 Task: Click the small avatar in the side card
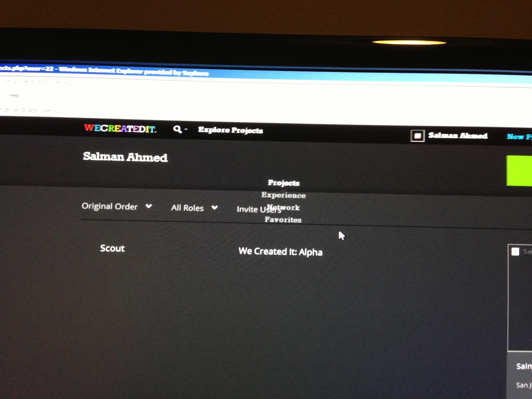click(x=515, y=252)
